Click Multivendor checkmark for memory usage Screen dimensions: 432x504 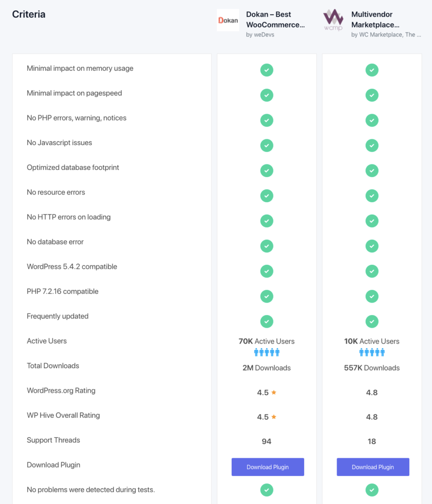372,70
